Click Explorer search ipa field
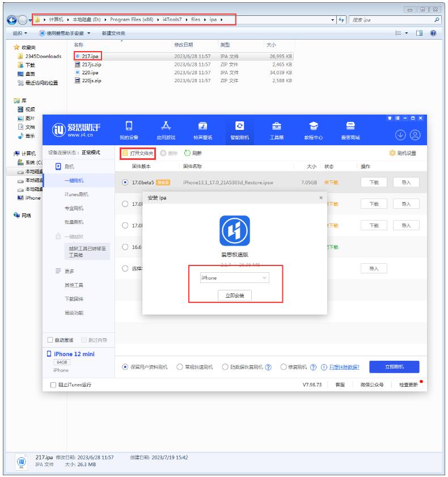448x477 pixels. pyautogui.click(x=394, y=20)
